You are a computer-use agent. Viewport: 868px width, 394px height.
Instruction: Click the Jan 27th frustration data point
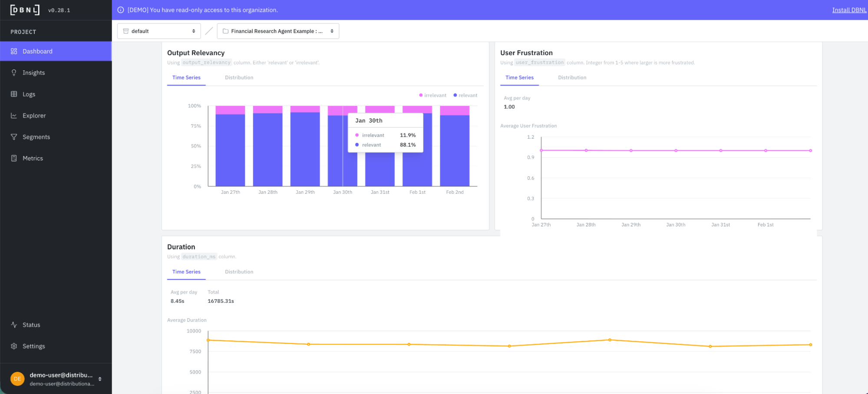(541, 150)
